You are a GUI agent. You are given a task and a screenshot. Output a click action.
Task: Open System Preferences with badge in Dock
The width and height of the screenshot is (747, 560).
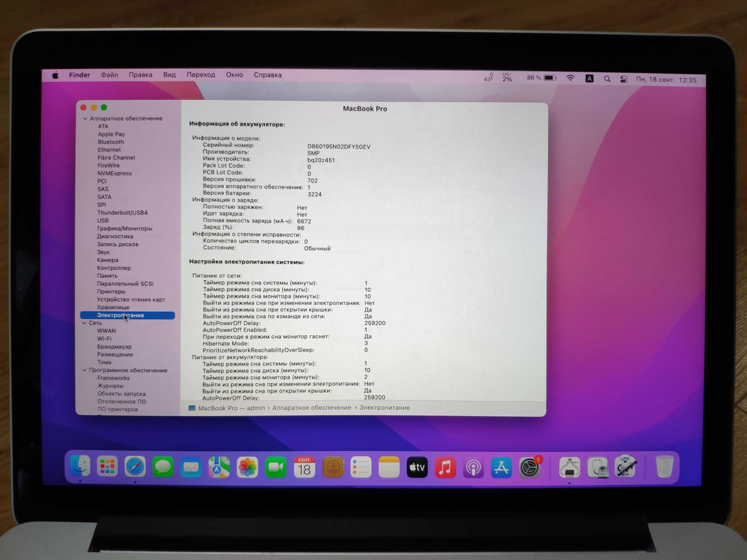click(x=530, y=467)
